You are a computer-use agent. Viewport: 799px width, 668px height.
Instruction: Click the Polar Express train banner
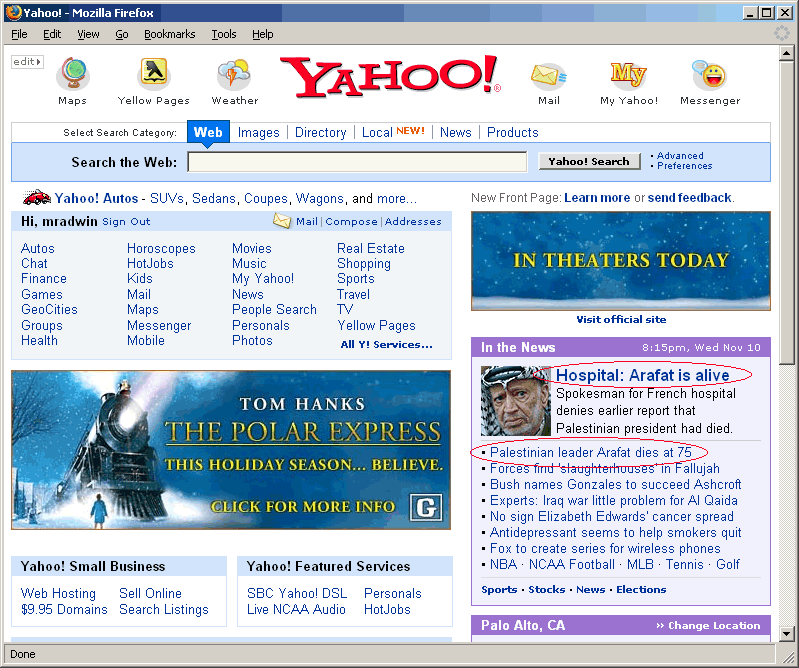click(x=231, y=449)
